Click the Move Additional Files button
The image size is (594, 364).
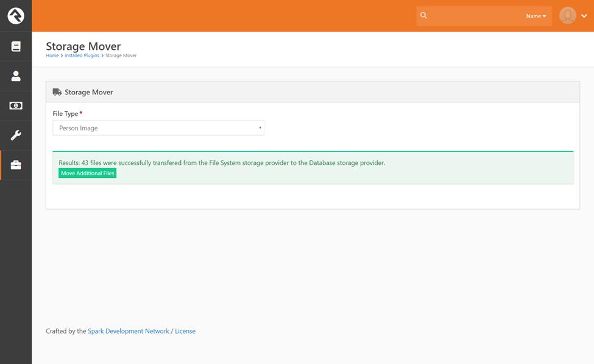tap(88, 173)
